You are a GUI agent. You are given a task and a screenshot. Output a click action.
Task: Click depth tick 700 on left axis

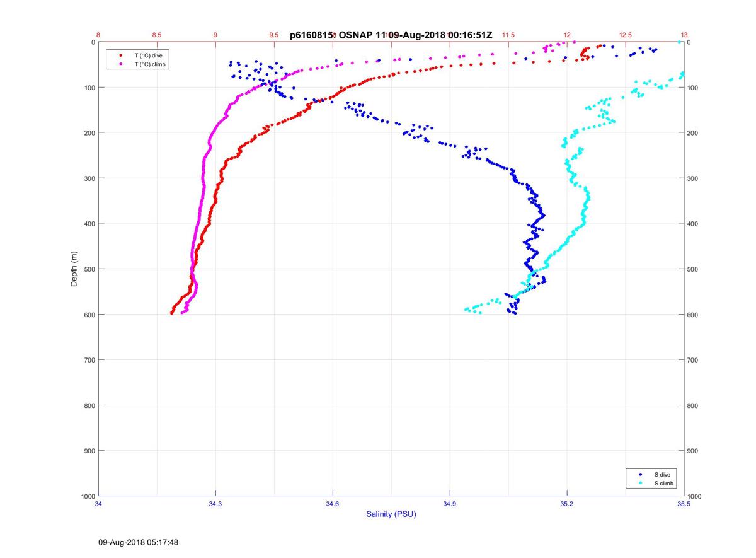coord(89,360)
